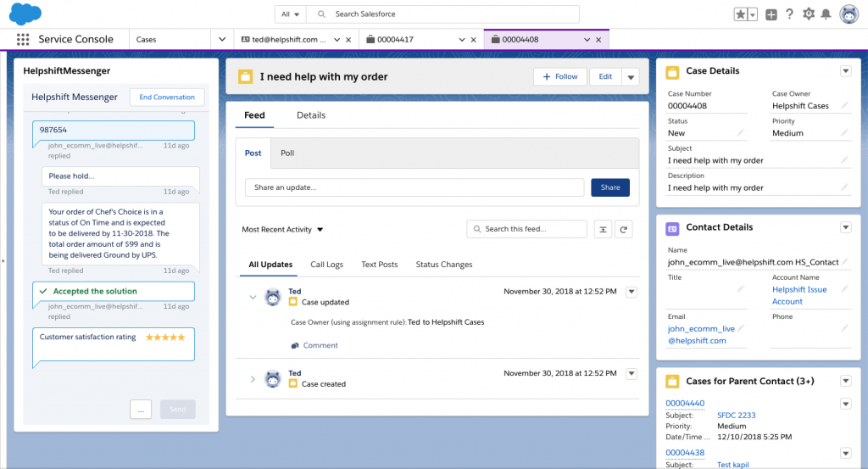Click the ellipsis button in messenger
Image resolution: width=868 pixels, height=469 pixels.
tap(142, 409)
